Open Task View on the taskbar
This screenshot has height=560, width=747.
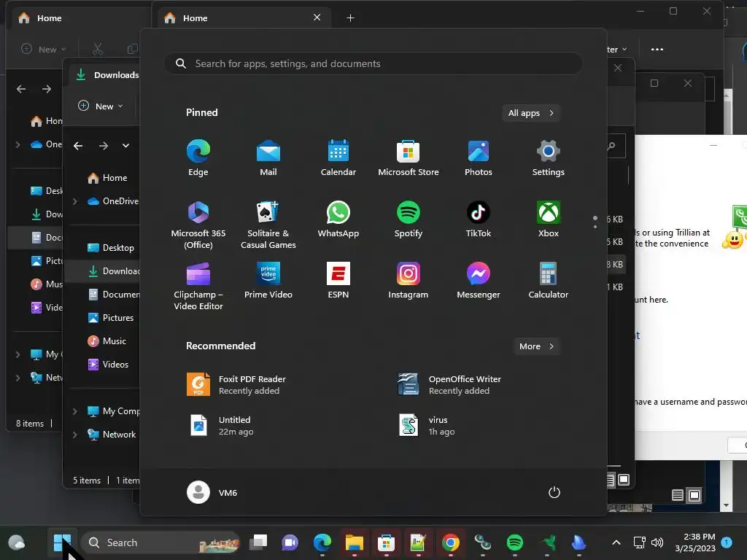point(258,542)
